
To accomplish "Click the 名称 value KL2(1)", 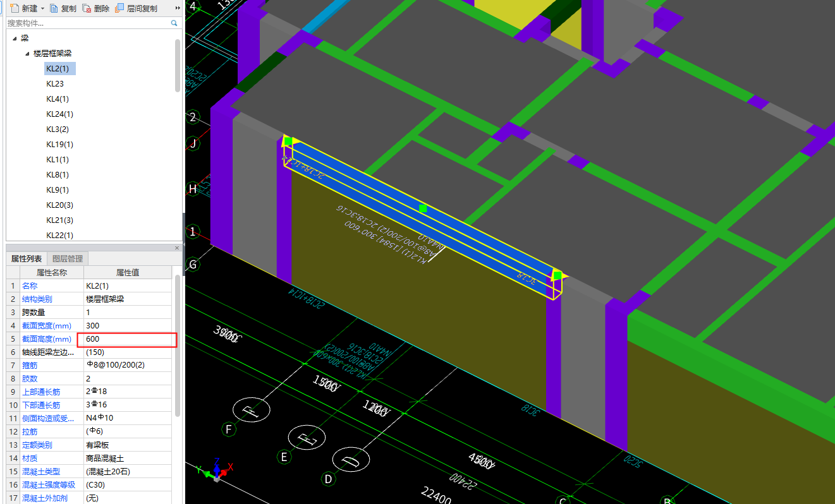I will click(x=127, y=285).
